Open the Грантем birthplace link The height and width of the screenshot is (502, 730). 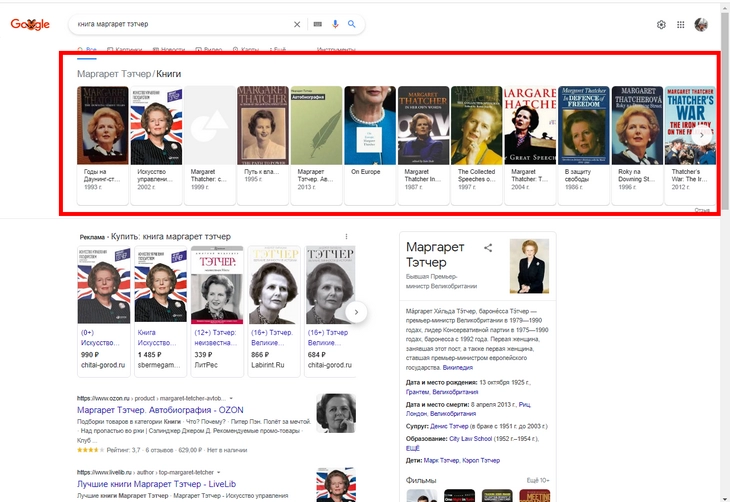[417, 392]
